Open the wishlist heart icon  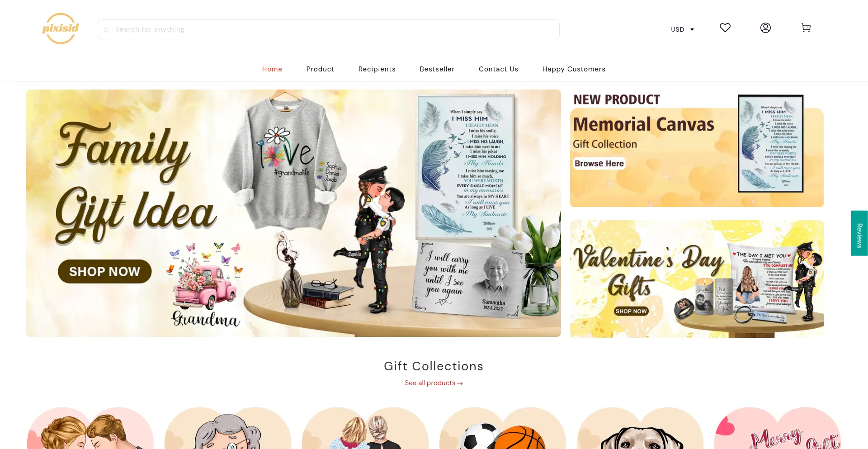point(725,28)
